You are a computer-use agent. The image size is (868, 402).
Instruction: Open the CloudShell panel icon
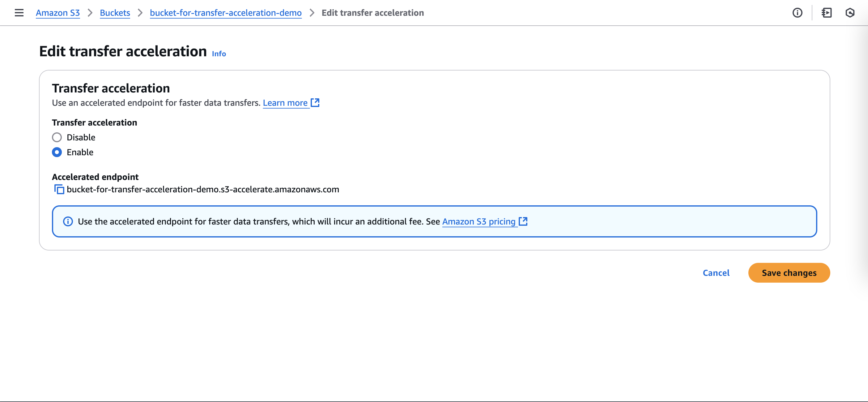pyautogui.click(x=827, y=13)
